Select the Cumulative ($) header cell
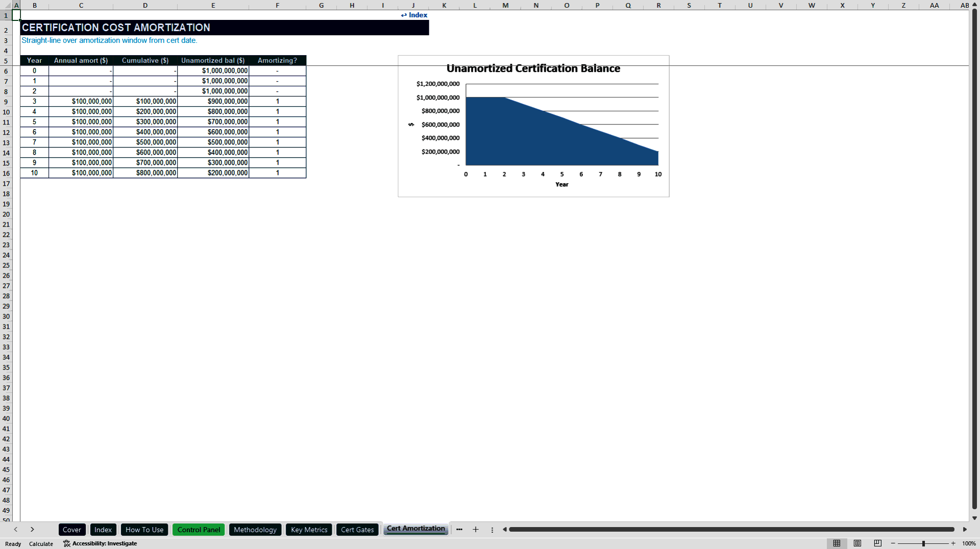The image size is (980, 549). tap(145, 60)
